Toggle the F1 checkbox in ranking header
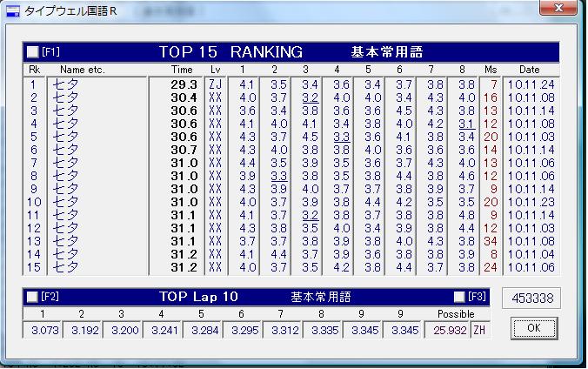Image resolution: width=588 pixels, height=369 pixels. 33,52
